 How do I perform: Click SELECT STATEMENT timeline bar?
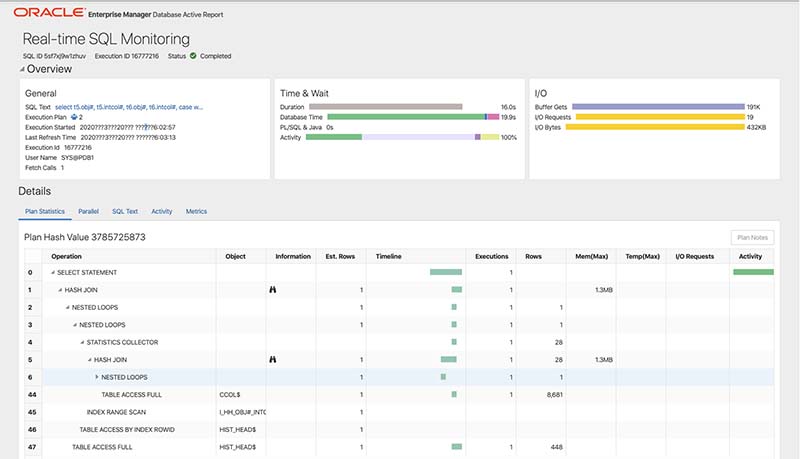[446, 272]
